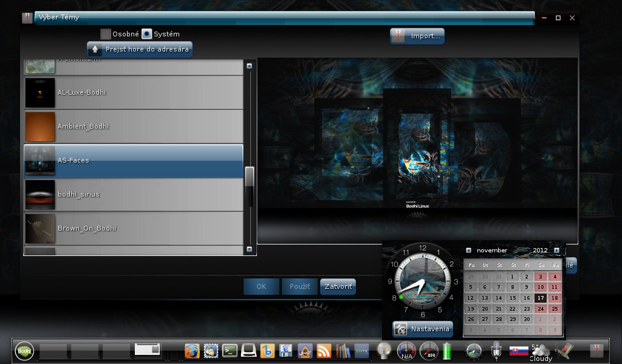Screen dimensions: 622x364
Task: Click the analog clock face
Action: tap(423, 281)
